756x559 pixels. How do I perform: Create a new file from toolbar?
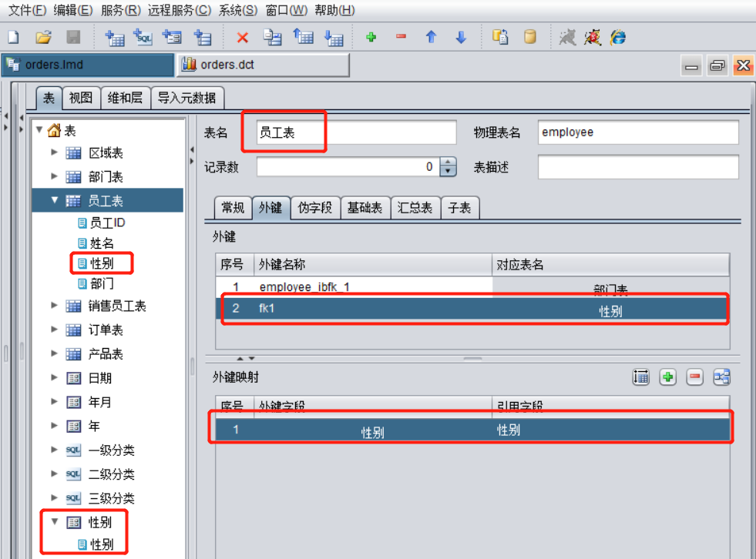pyautogui.click(x=14, y=37)
